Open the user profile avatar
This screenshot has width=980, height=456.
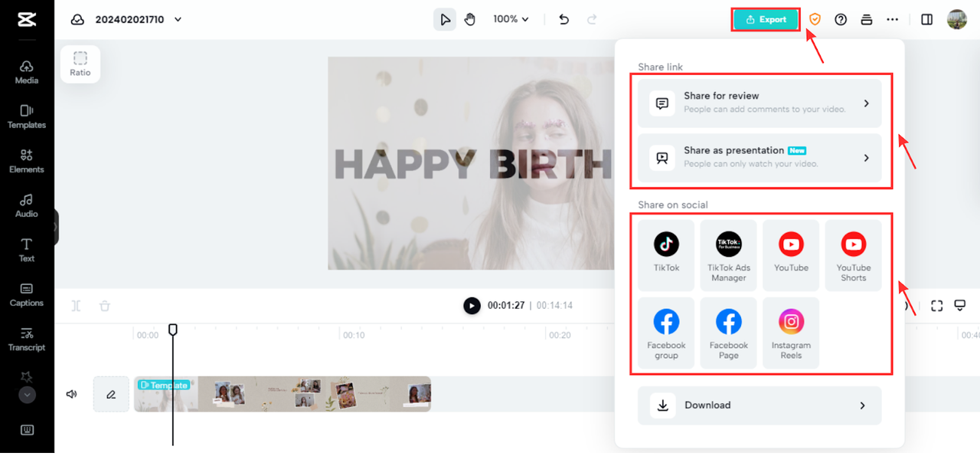(957, 19)
